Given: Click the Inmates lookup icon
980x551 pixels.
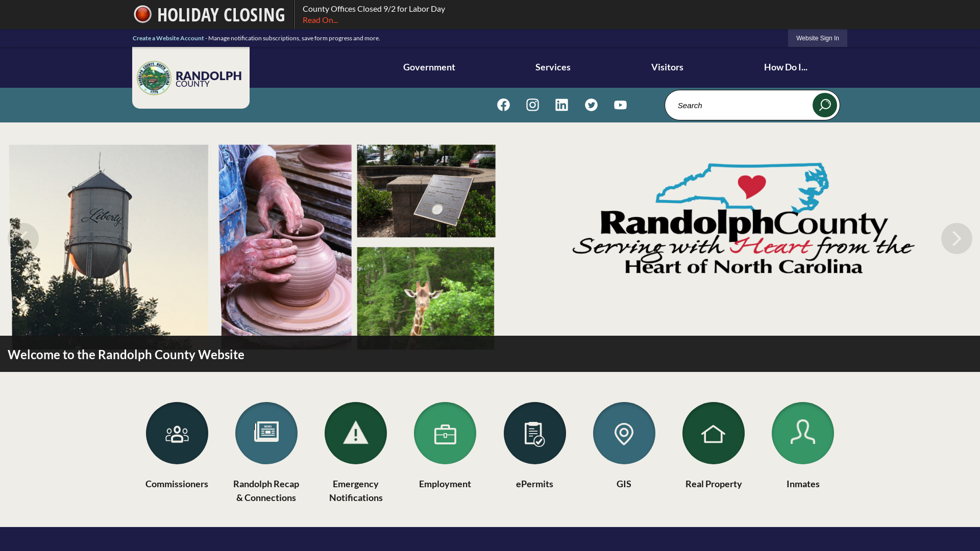Looking at the screenshot, I should 803,433.
